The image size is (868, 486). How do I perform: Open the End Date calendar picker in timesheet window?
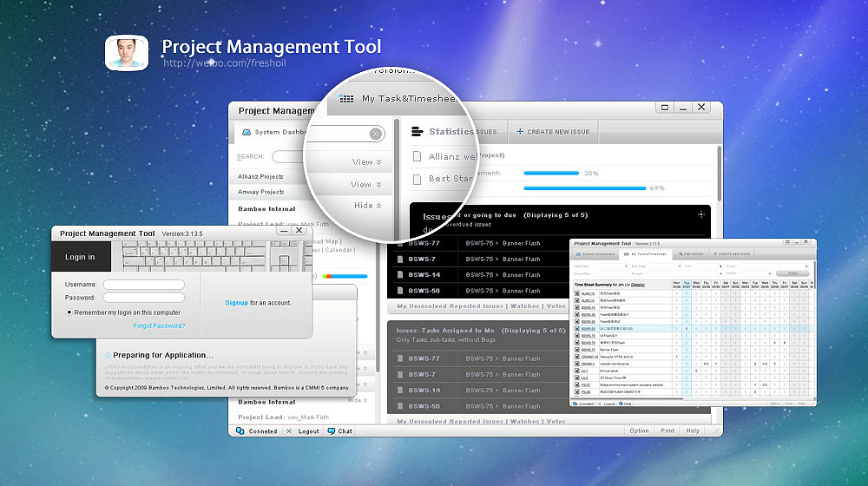(680, 266)
